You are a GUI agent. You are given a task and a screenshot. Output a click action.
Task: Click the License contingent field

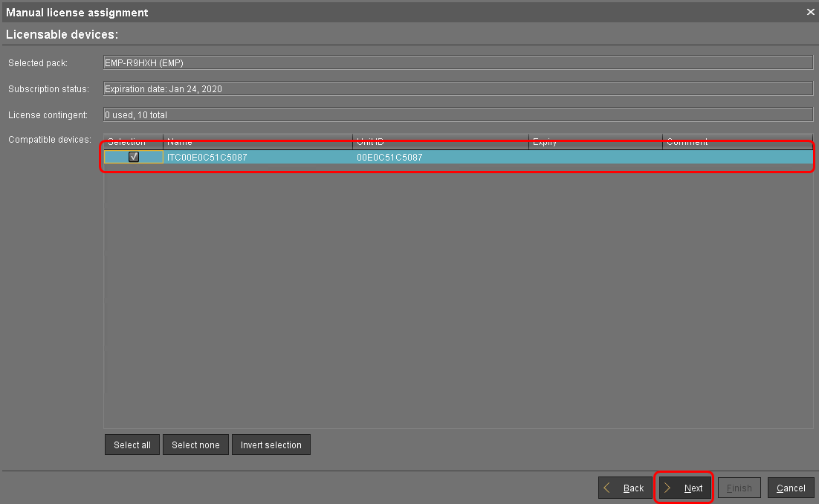457,114
